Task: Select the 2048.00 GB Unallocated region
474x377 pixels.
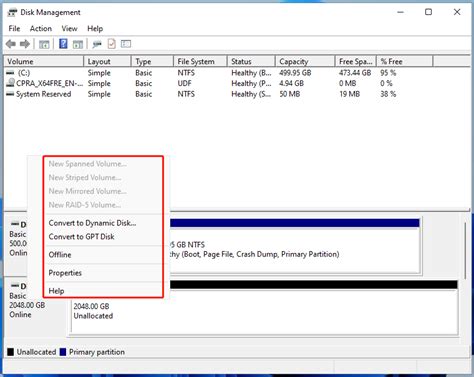Action: [x=264, y=311]
